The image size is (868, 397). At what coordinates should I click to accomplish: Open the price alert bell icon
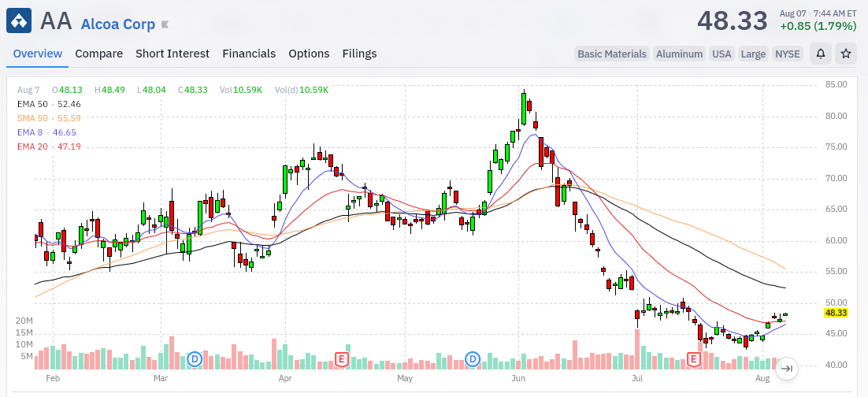tap(821, 54)
